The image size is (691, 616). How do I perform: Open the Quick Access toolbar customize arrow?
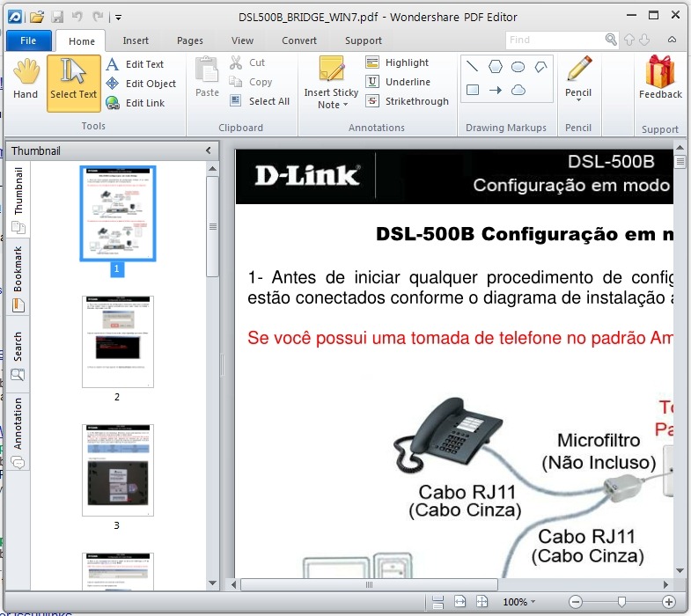coord(119,18)
